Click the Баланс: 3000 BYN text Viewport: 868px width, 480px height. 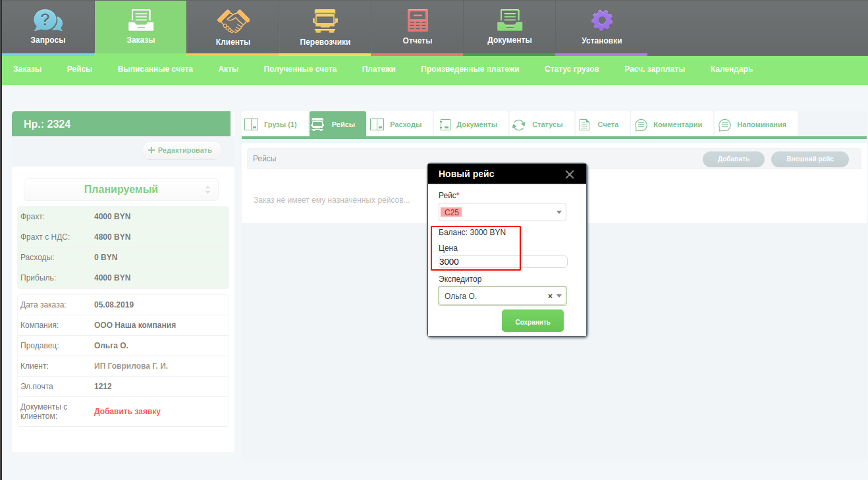472,232
